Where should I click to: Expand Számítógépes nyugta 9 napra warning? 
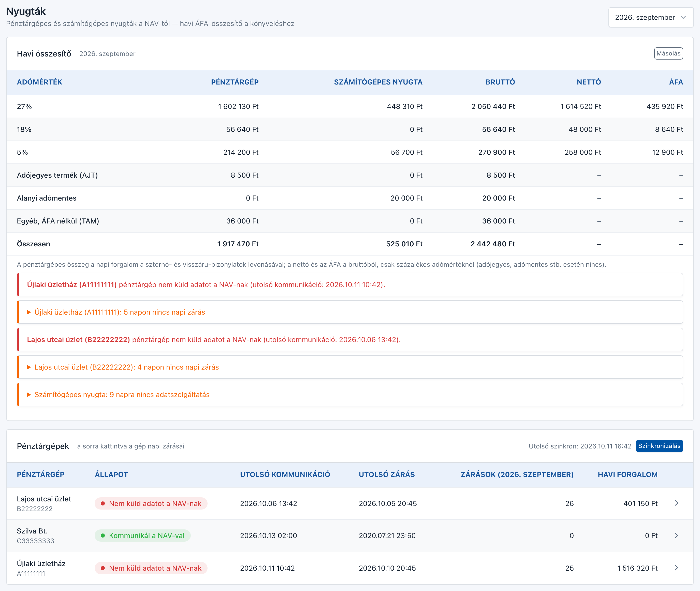point(350,395)
